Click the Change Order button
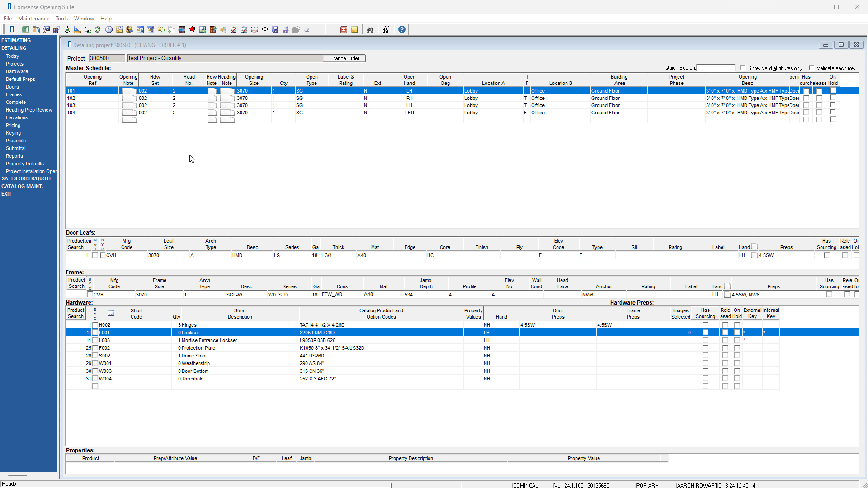This screenshot has width=868, height=488. pyautogui.click(x=344, y=58)
